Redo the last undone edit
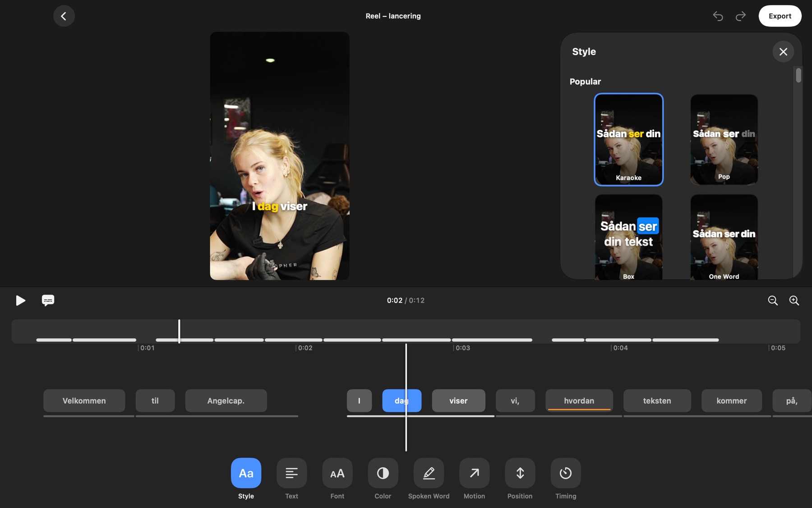812x508 pixels. tap(741, 16)
